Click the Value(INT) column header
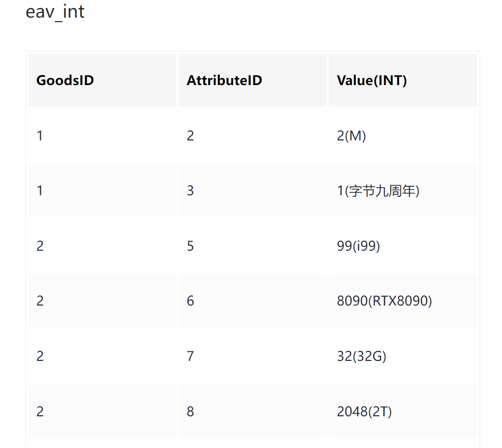Image resolution: width=502 pixels, height=448 pixels. pyautogui.click(x=372, y=81)
